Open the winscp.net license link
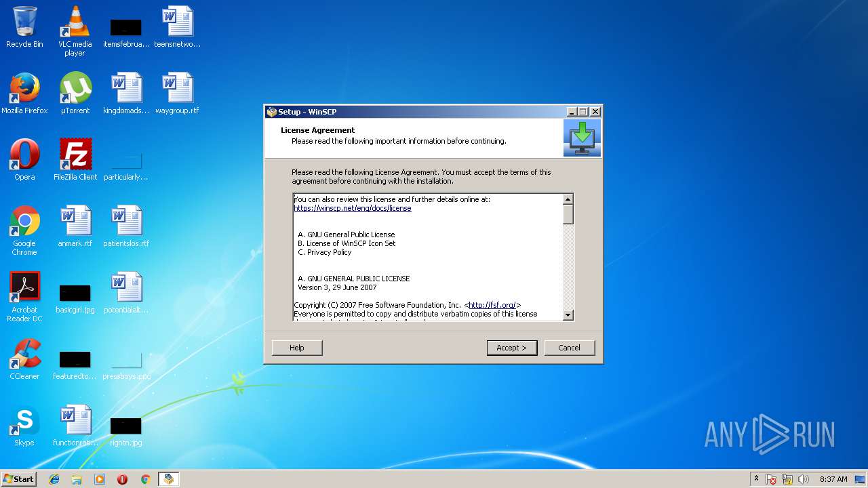 tap(353, 208)
